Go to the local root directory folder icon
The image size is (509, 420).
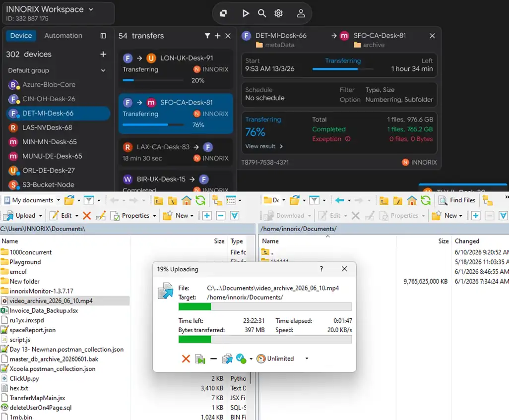coord(172,200)
